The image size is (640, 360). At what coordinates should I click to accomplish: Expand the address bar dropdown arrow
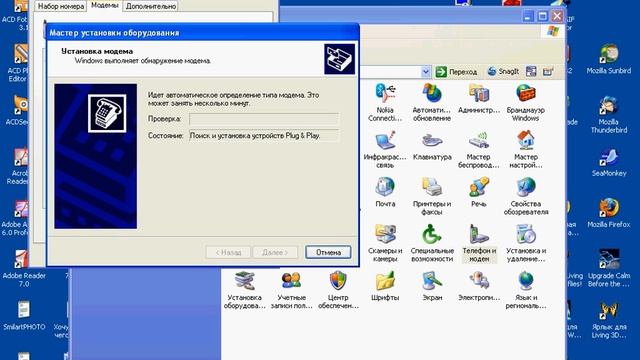pyautogui.click(x=425, y=72)
